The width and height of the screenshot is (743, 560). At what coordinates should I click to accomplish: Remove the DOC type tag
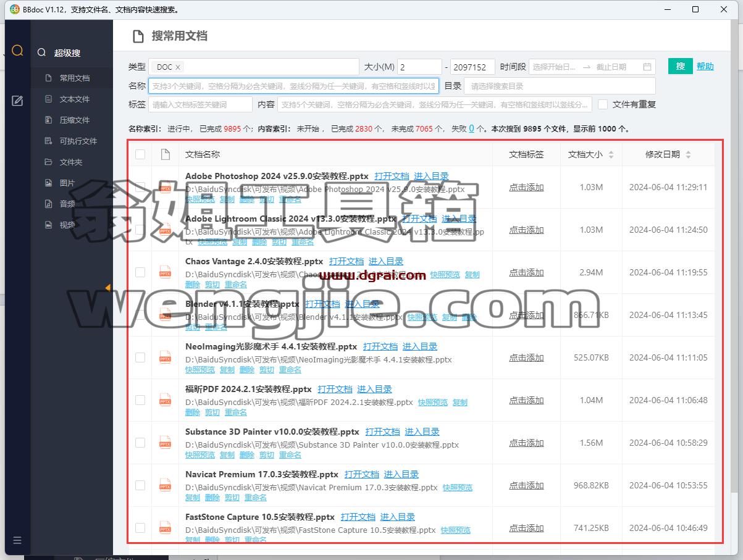point(178,67)
